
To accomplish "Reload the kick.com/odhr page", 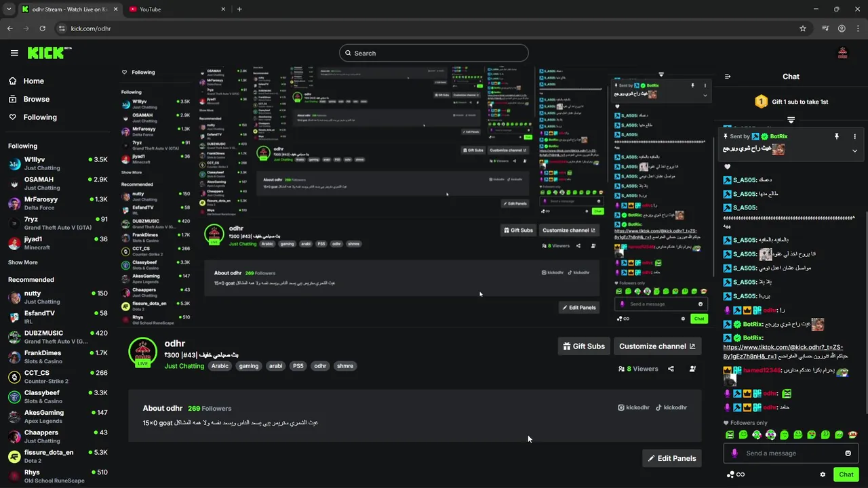I will point(42,28).
